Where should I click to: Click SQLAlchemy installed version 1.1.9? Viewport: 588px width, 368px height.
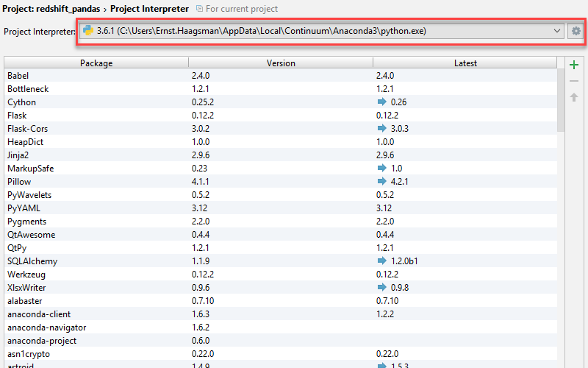point(201,261)
